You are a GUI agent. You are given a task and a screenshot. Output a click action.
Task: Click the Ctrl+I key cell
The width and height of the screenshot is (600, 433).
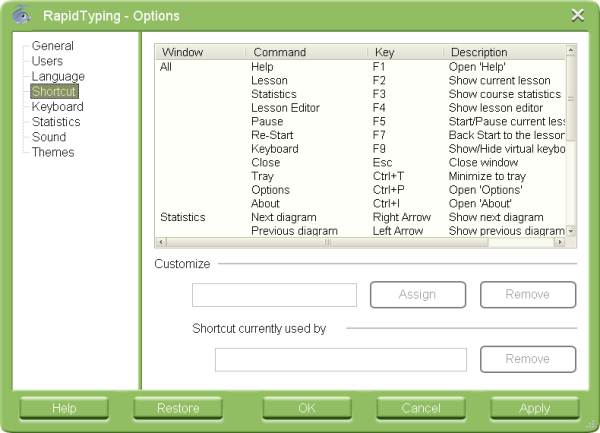coord(386,203)
